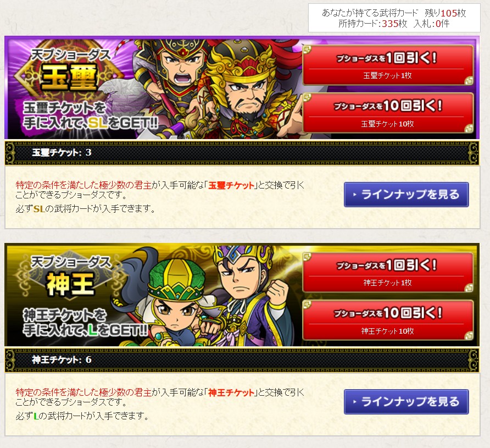Click the red 神王チケット text link
Screen dimensions: 490x448
(x=231, y=392)
